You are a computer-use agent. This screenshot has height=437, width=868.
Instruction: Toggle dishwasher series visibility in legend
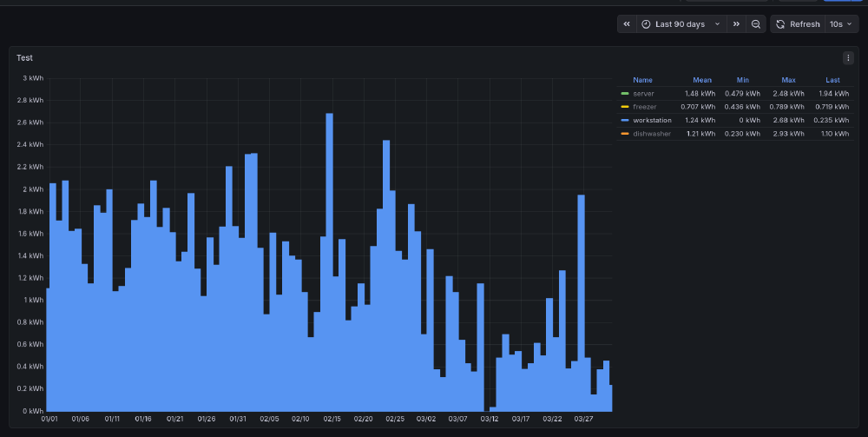[651, 134]
